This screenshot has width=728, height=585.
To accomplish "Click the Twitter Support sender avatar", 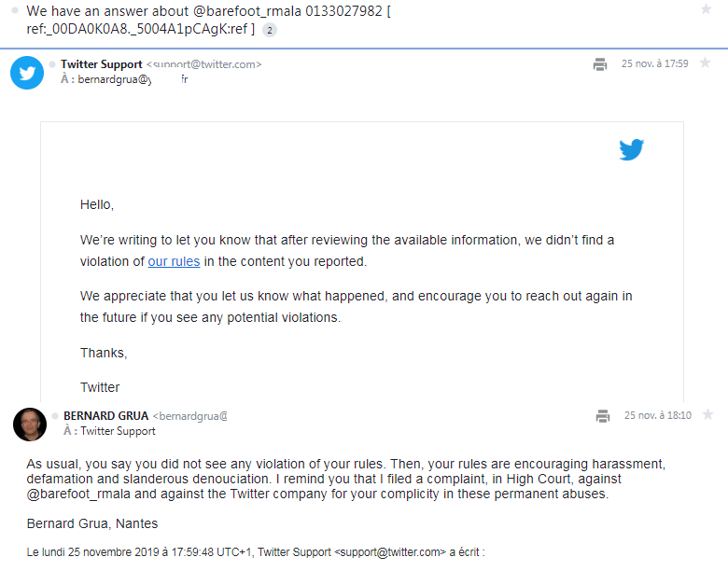I will pyautogui.click(x=27, y=72).
